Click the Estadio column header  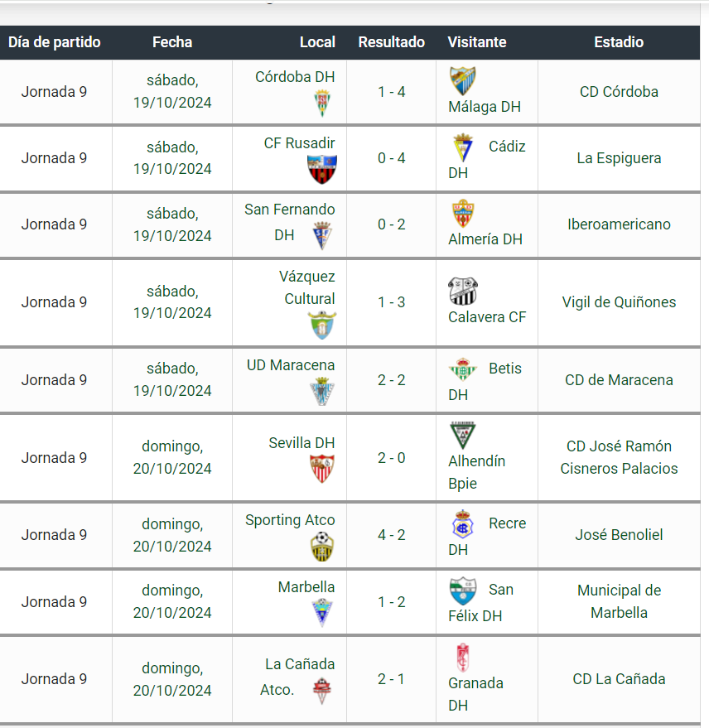[x=619, y=42]
